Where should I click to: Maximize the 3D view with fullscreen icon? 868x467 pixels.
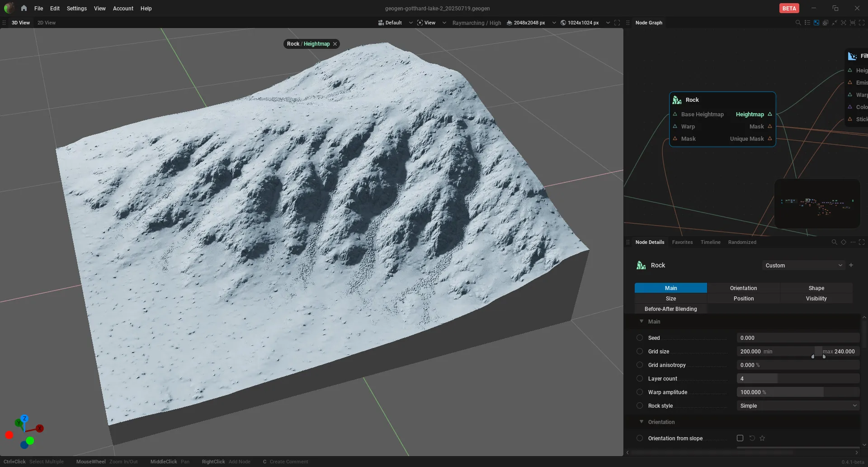coord(617,23)
